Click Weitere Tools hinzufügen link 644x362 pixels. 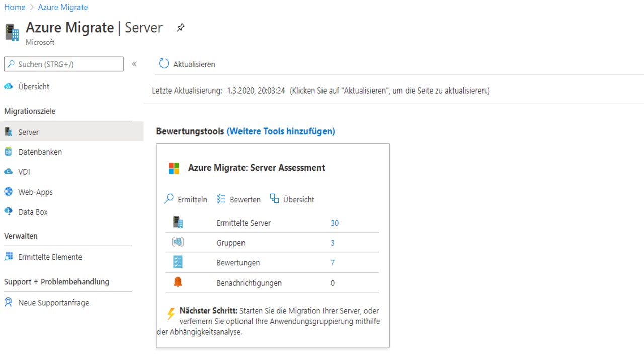coord(281,131)
